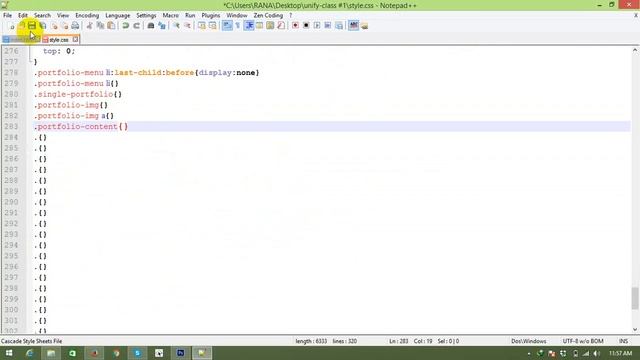This screenshot has height=360, width=640.
Task: Click the last toolbar icon after spell-check
Action: [x=364, y=26]
